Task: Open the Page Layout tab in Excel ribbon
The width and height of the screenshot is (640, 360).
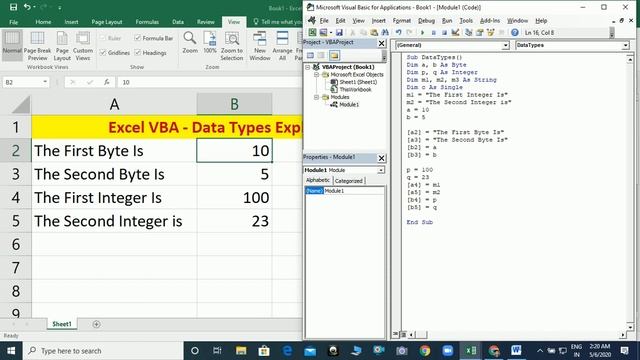Action: [107, 22]
